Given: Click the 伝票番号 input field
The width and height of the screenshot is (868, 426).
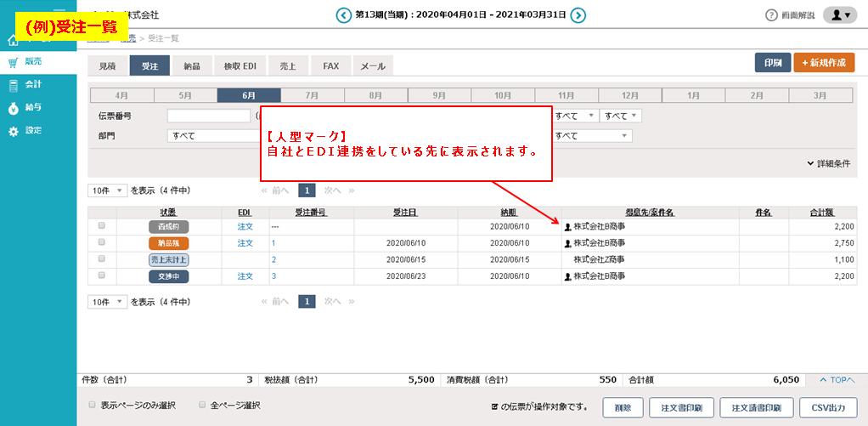Looking at the screenshot, I should click(x=208, y=116).
